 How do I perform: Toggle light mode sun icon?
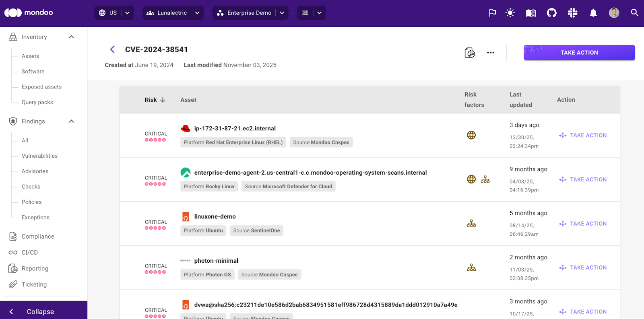(x=510, y=13)
